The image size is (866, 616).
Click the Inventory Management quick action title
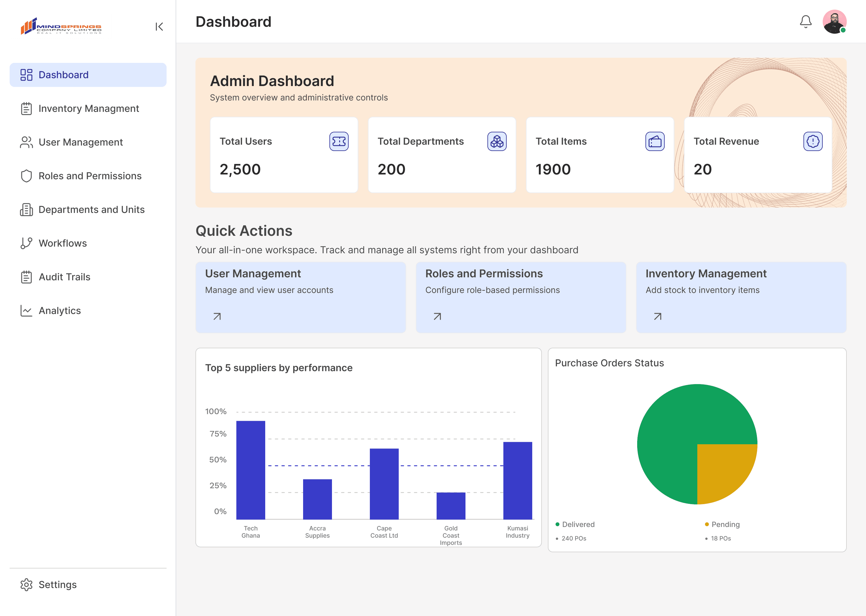pyautogui.click(x=706, y=273)
